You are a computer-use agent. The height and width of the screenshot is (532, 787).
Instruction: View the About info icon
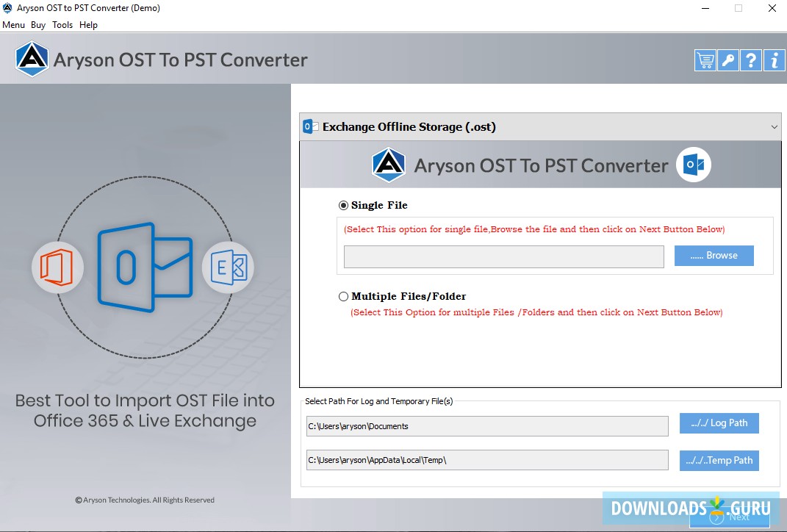pyautogui.click(x=774, y=60)
